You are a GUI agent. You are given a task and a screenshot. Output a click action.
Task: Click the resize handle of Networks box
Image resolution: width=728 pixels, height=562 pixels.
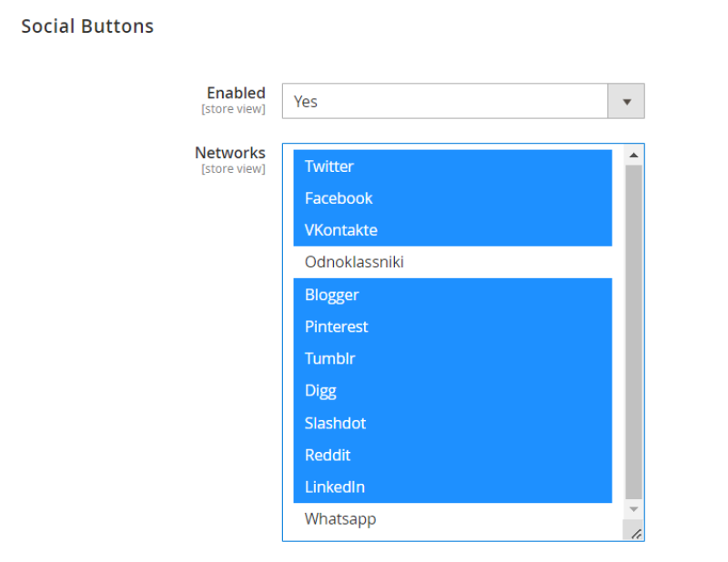point(636,534)
